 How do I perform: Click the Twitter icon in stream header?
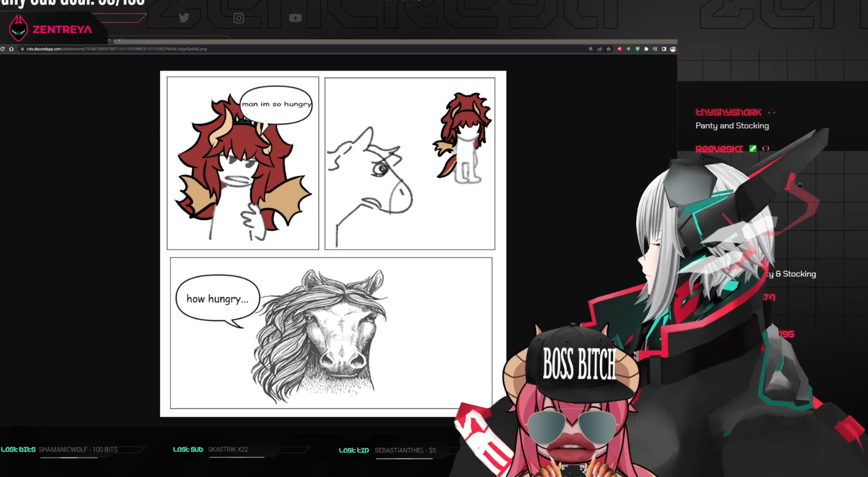point(184,18)
